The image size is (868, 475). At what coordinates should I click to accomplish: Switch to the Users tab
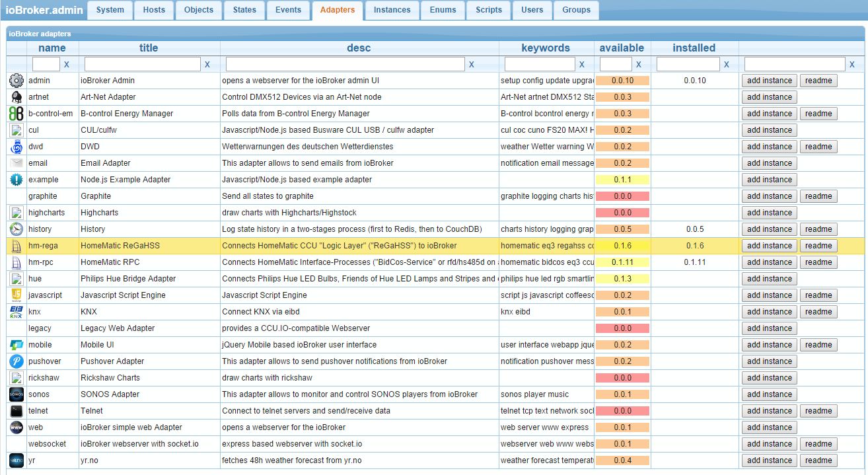[532, 10]
